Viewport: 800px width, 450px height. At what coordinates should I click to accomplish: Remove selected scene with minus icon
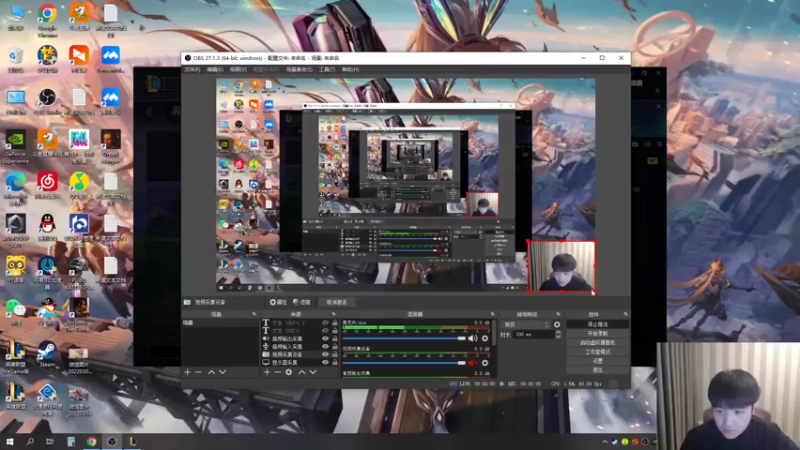198,372
